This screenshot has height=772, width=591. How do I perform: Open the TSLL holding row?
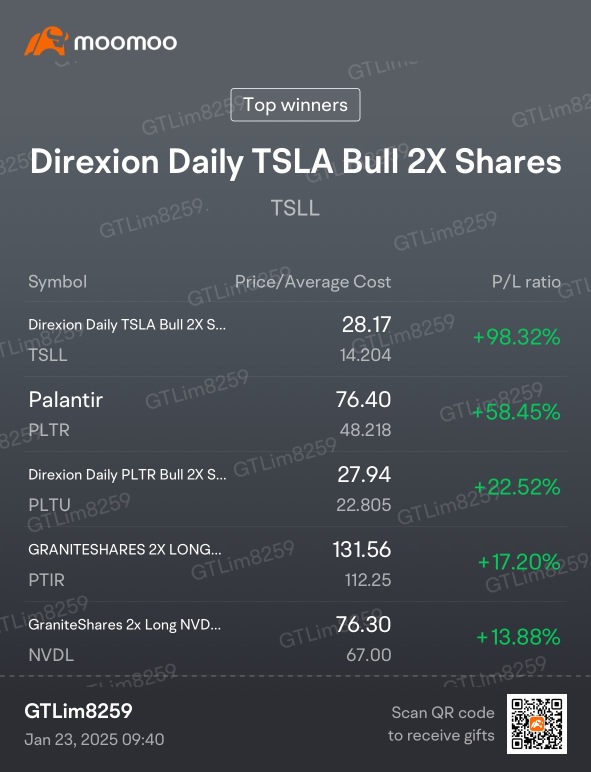click(296, 339)
